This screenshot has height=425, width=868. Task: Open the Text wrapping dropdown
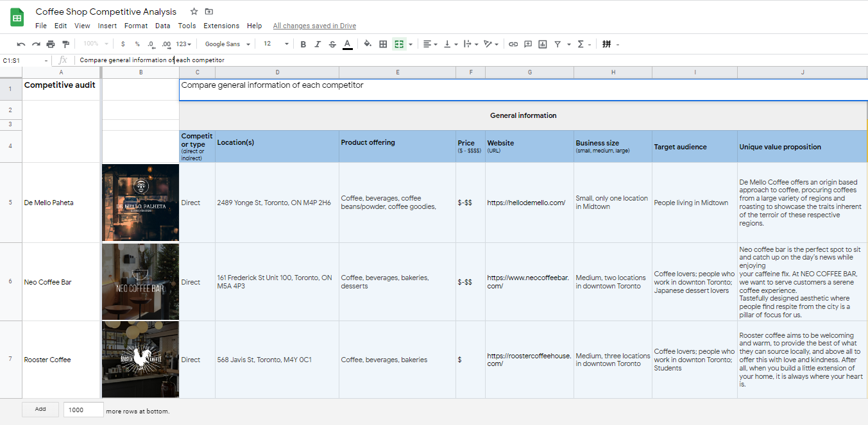click(x=471, y=44)
